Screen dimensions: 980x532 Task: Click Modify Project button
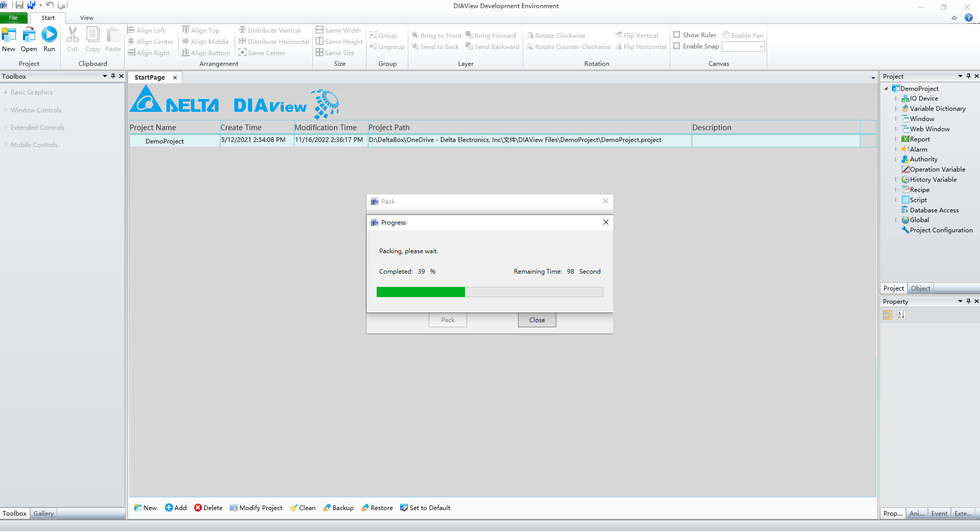pyautogui.click(x=256, y=508)
